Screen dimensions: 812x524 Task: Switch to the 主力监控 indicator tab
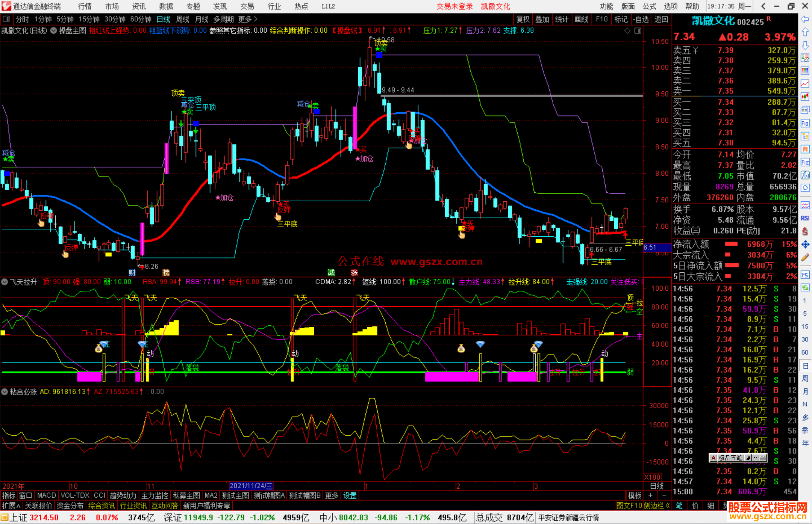(x=155, y=495)
